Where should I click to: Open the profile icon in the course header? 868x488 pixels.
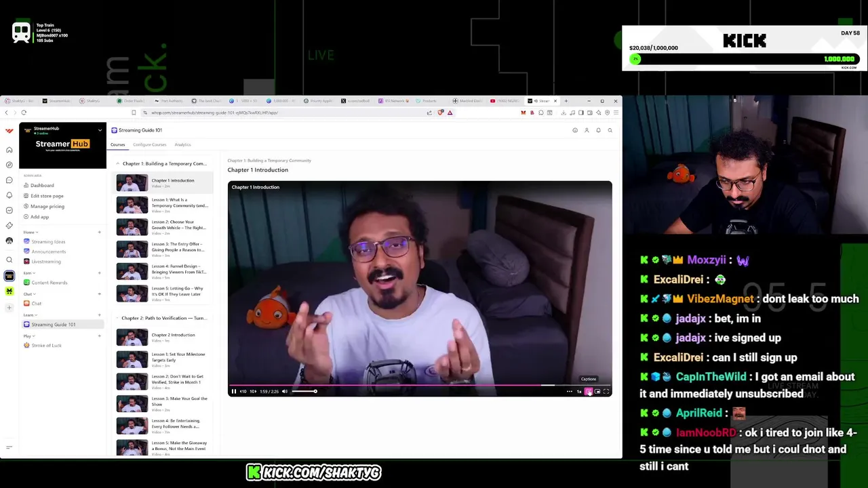[x=587, y=130]
